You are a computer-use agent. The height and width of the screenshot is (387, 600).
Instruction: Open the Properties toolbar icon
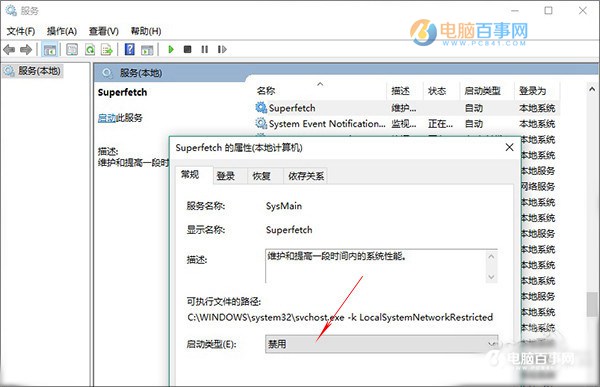click(x=72, y=49)
